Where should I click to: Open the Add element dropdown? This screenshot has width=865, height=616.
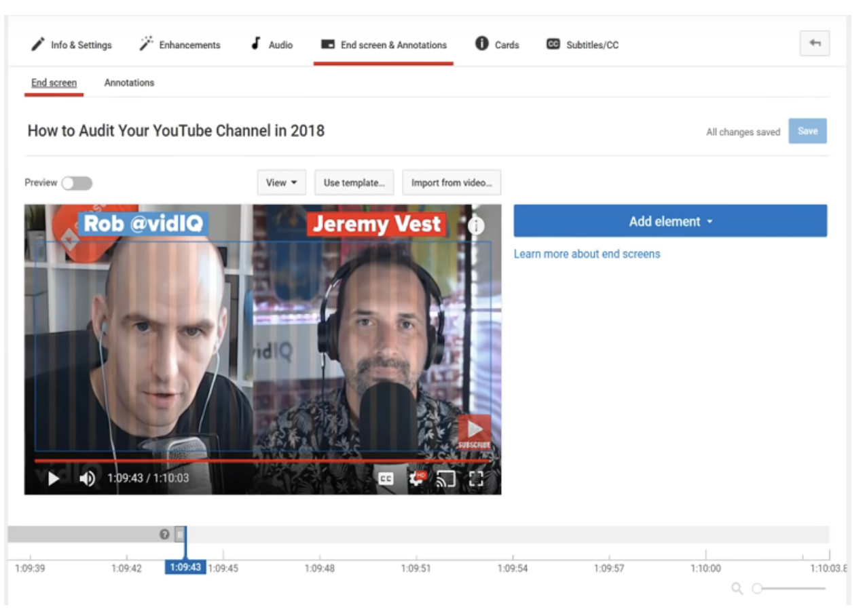[x=670, y=221]
